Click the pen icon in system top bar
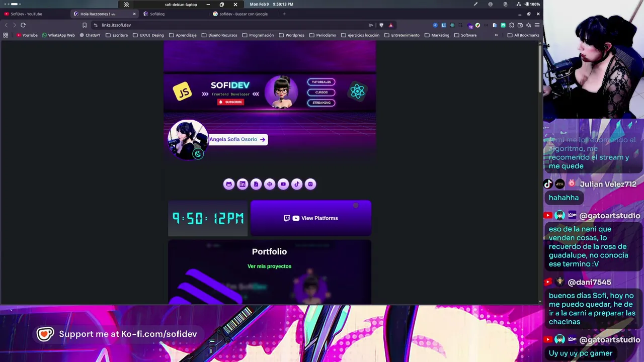 [475, 4]
